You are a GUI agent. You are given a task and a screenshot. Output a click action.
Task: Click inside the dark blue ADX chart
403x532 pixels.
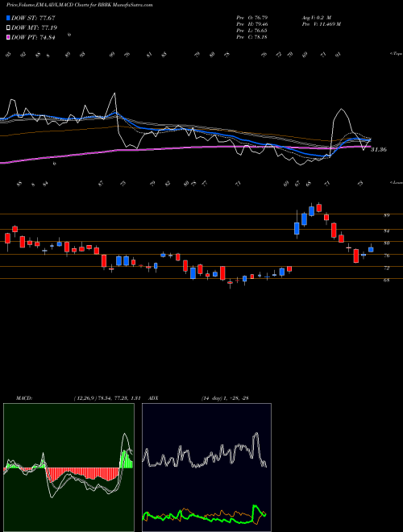click(x=206, y=468)
